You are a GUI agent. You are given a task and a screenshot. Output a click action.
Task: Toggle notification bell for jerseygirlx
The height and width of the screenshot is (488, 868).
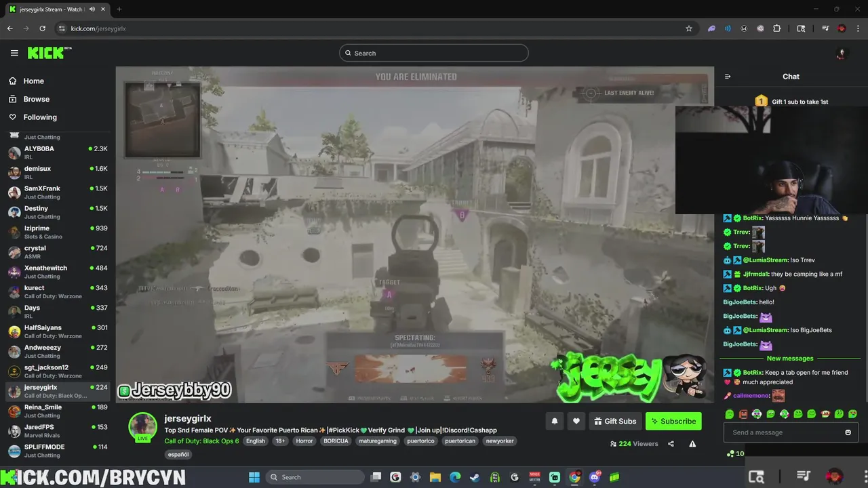click(555, 421)
